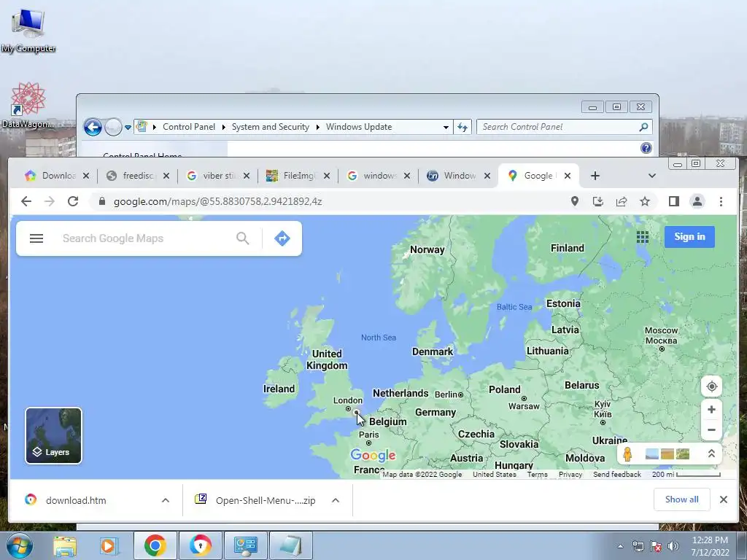Viewport: 747px width, 560px height.
Task: Click the Google Maps search magnifier icon
Action: (242, 238)
